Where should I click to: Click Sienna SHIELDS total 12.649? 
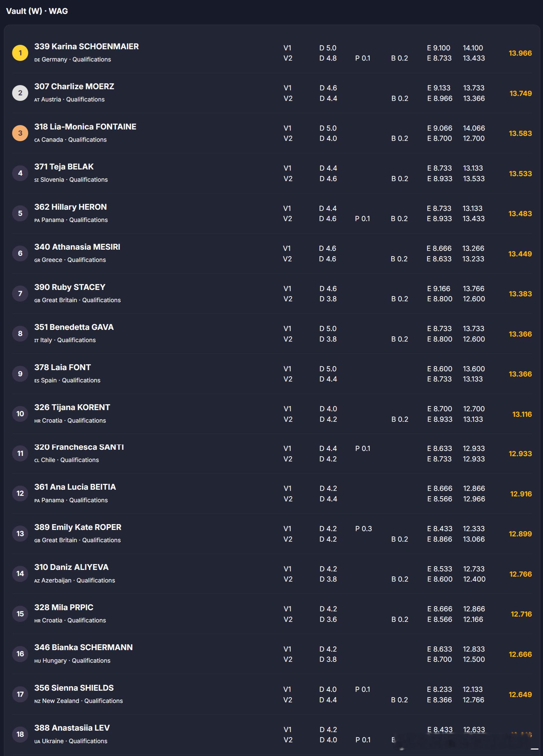tap(520, 695)
